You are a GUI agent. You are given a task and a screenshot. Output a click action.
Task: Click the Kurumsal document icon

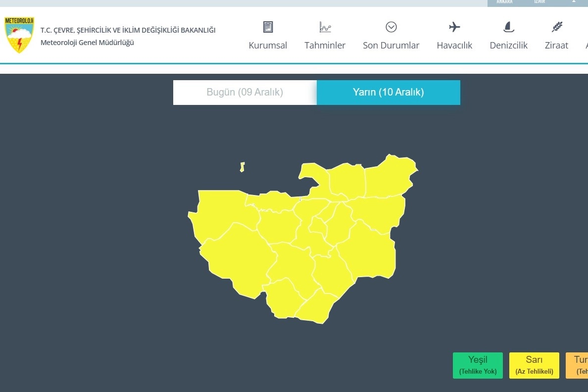(x=268, y=27)
